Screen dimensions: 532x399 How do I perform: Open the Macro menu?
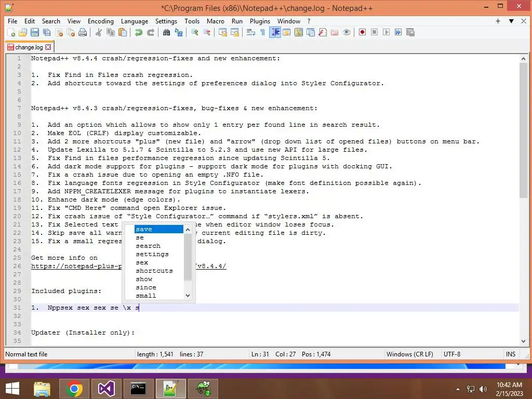(x=216, y=21)
